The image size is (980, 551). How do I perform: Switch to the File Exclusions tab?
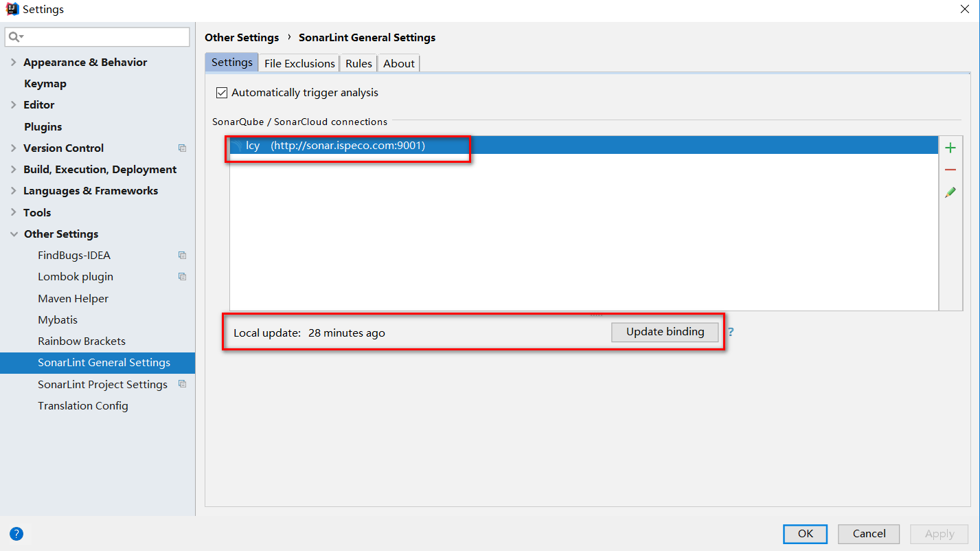[299, 63]
